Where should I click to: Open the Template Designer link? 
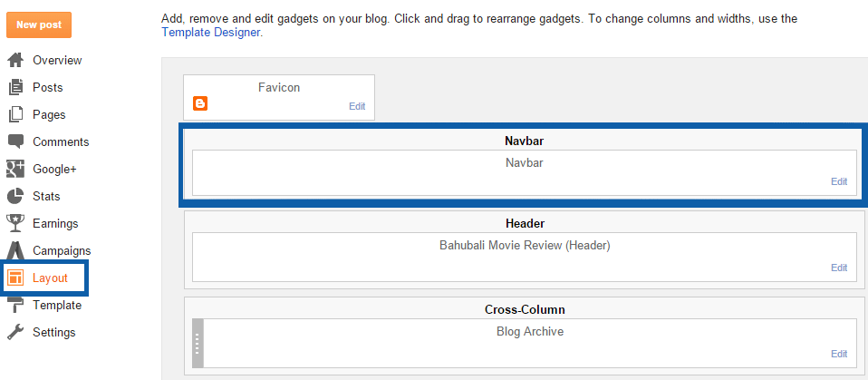pos(210,32)
